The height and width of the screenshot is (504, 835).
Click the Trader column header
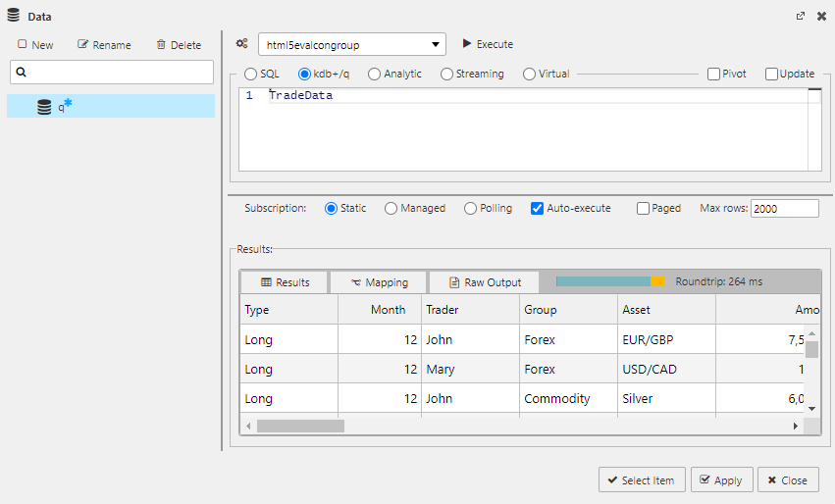[470, 310]
